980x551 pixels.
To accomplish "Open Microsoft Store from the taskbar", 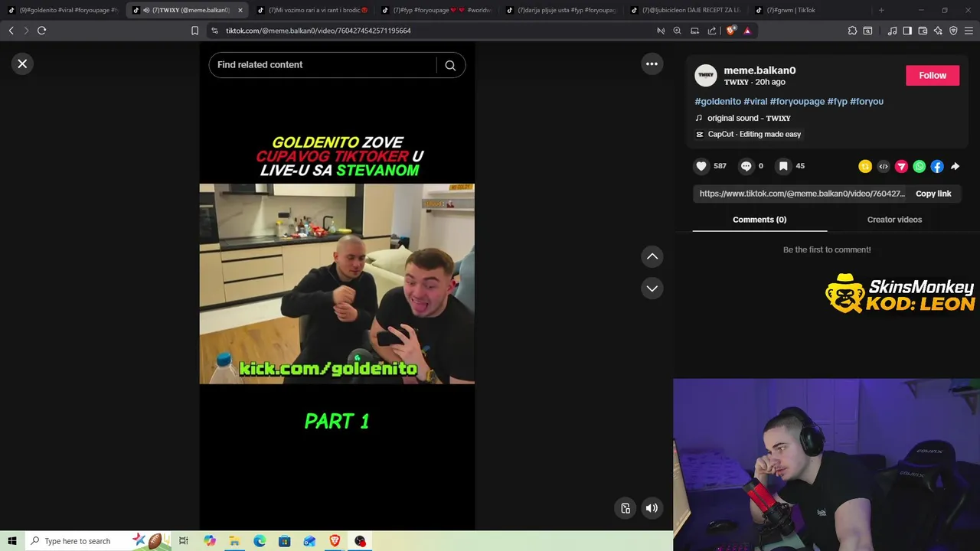I will [284, 541].
